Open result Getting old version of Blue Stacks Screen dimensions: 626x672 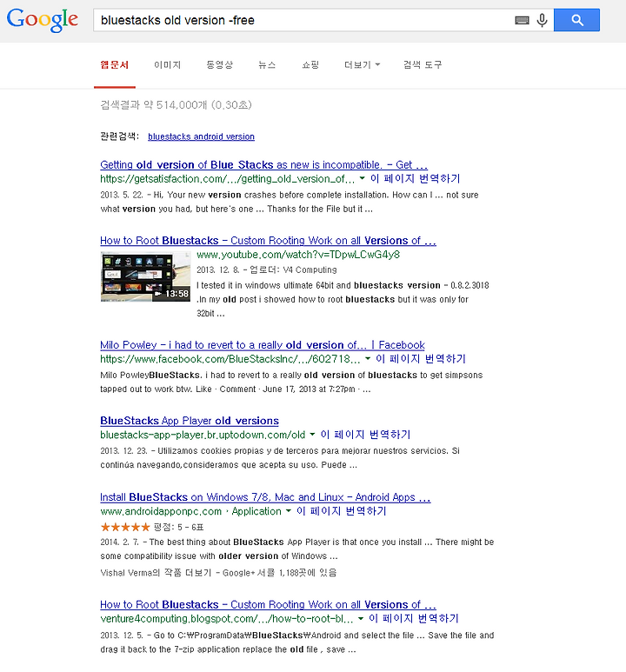pyautogui.click(x=263, y=164)
